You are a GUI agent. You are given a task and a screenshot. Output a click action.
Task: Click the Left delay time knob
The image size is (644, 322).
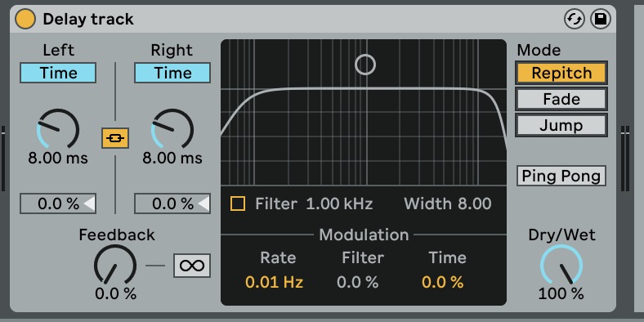(x=58, y=129)
